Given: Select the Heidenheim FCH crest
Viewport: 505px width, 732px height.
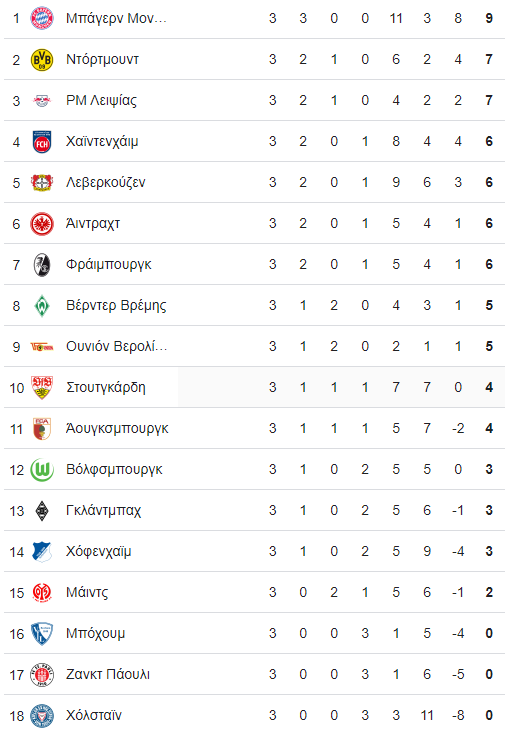Looking at the screenshot, I should tap(42, 142).
